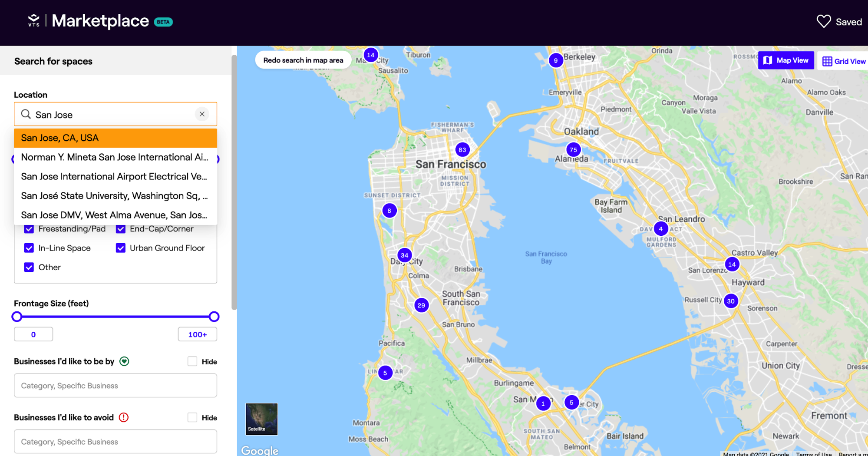Select the San Jose, CA, USA suggestion
The width and height of the screenshot is (868, 456).
click(116, 138)
